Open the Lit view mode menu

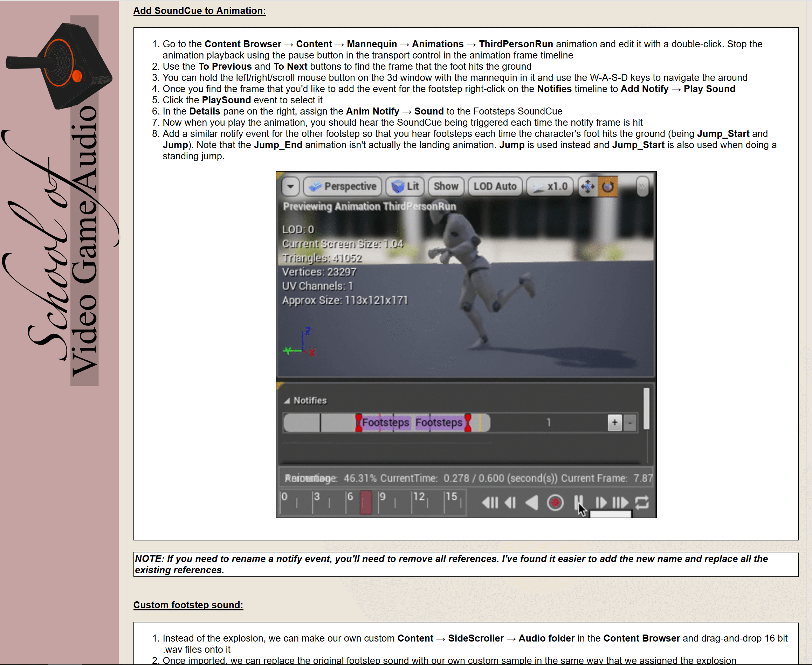click(x=405, y=187)
